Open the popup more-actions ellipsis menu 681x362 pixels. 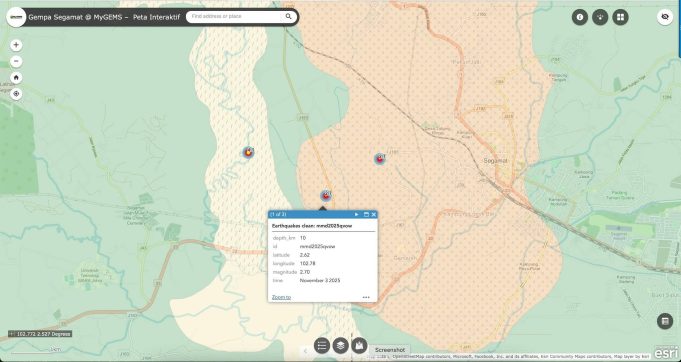pyautogui.click(x=366, y=297)
